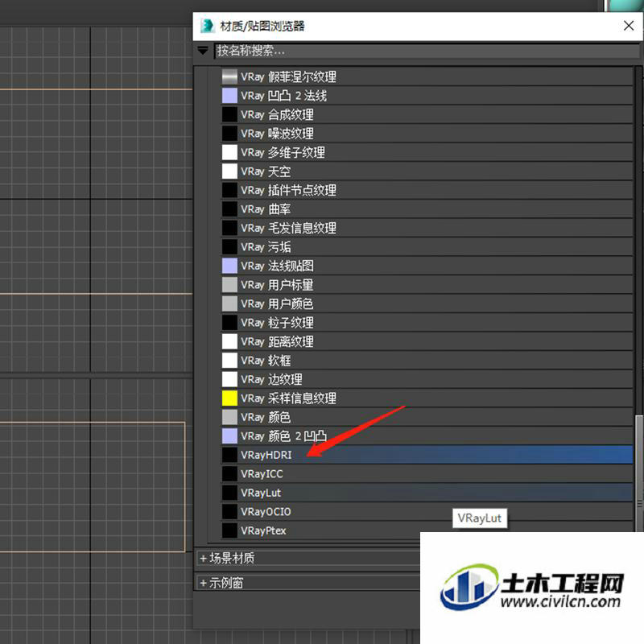Select VRay 假菲涅尔纹理 map row
644x644 pixels.
(x=427, y=76)
